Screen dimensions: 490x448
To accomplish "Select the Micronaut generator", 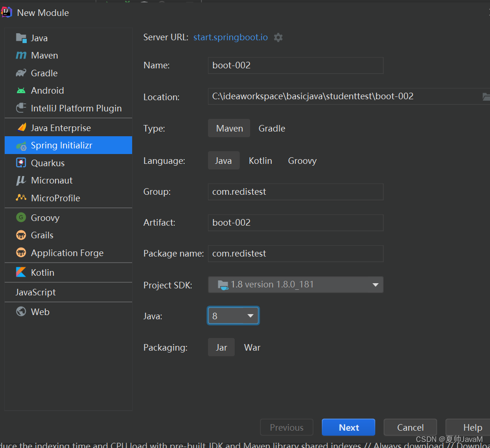I will (52, 180).
